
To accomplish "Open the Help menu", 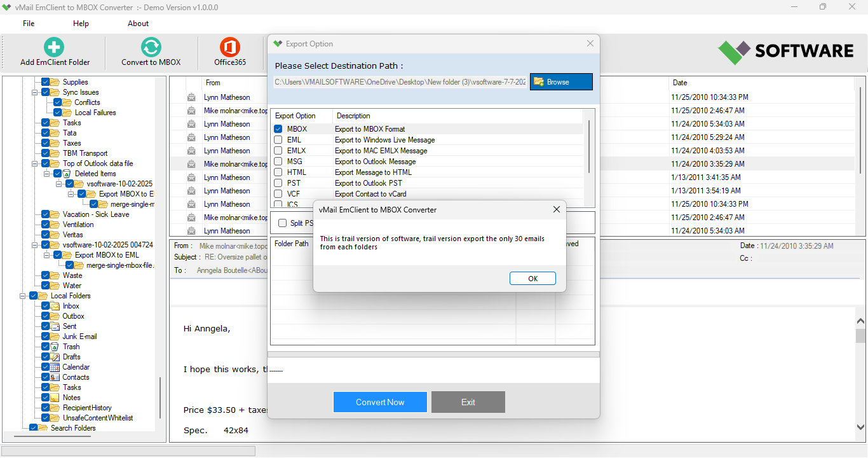I will pyautogui.click(x=81, y=24).
